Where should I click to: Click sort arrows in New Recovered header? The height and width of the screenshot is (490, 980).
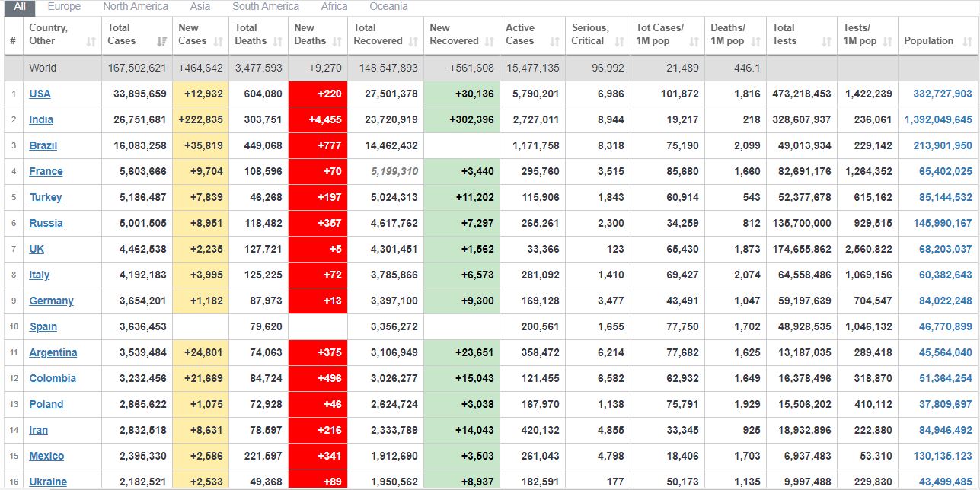(489, 42)
